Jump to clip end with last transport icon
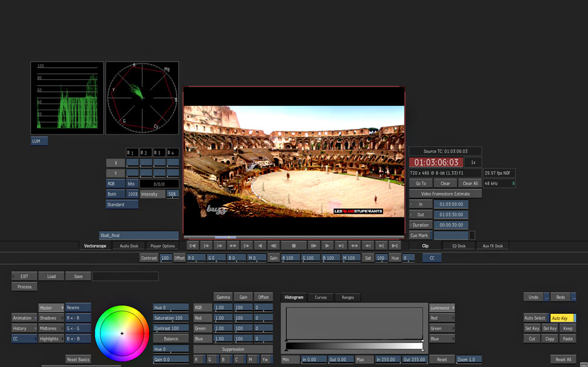The image size is (588, 367). tap(395, 246)
